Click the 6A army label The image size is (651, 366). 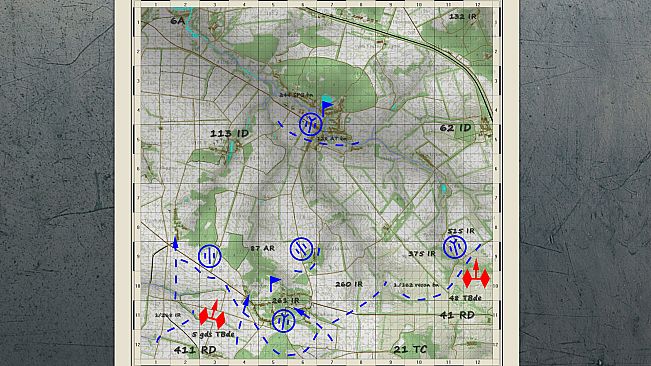click(177, 21)
